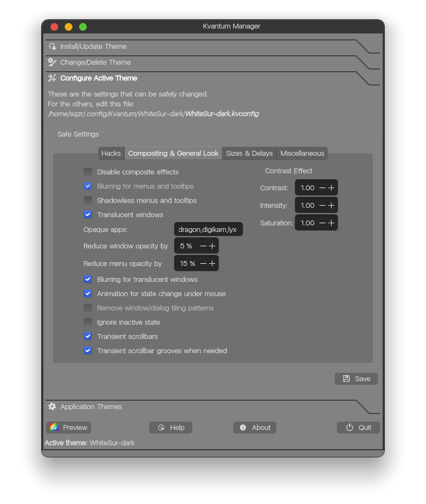Click the info icon on About button
The height and width of the screenshot is (504, 426).
[x=243, y=428]
